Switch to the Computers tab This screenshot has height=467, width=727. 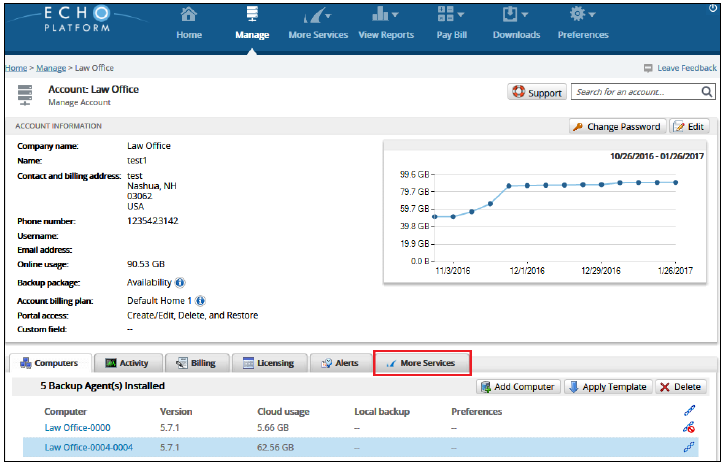[x=50, y=363]
